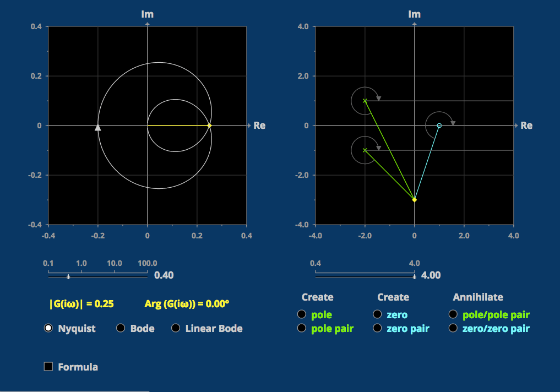
Task: Select the Create zero option
Action: tap(377, 314)
